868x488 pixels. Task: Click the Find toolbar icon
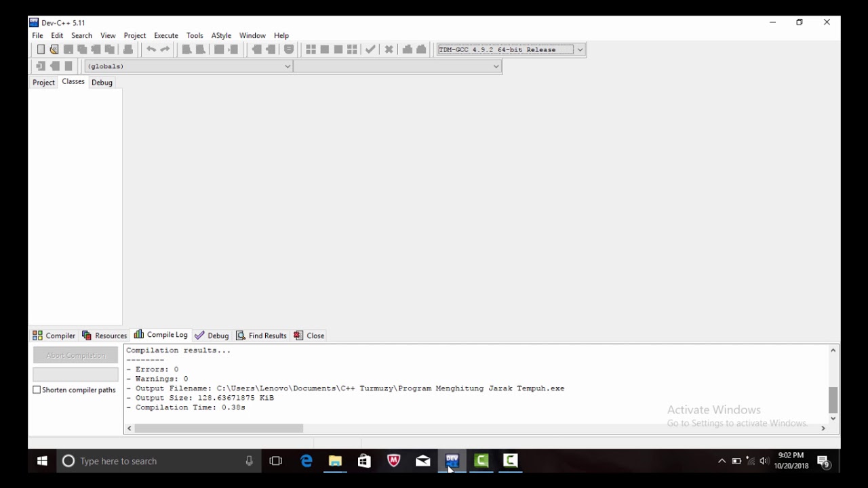click(x=186, y=49)
